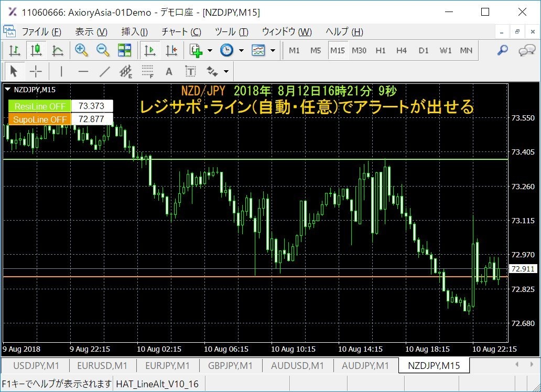Toggle chart shift from right edge

click(x=171, y=51)
